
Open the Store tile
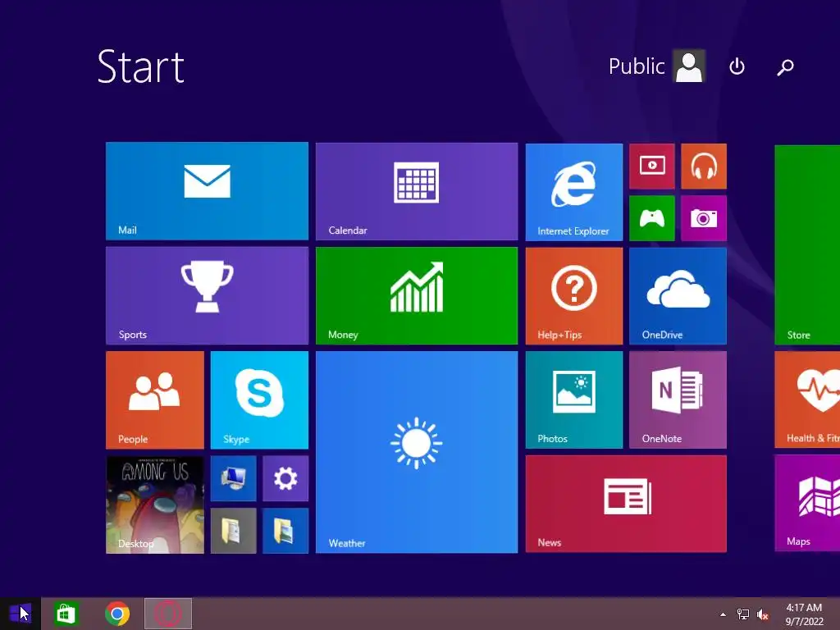click(807, 244)
